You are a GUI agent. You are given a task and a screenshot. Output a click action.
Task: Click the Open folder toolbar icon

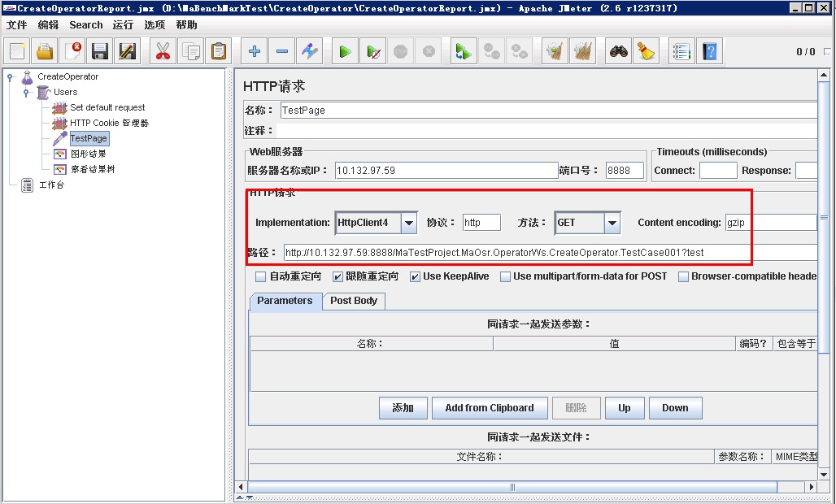pos(45,52)
